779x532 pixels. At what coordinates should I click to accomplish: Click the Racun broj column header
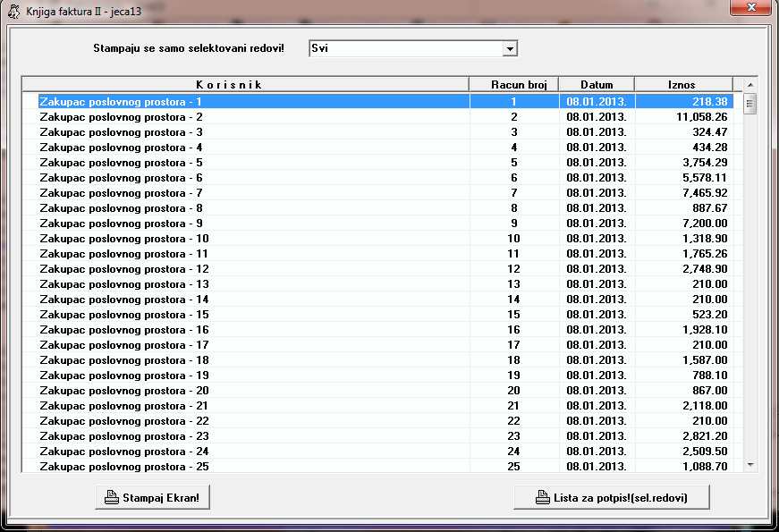(514, 84)
